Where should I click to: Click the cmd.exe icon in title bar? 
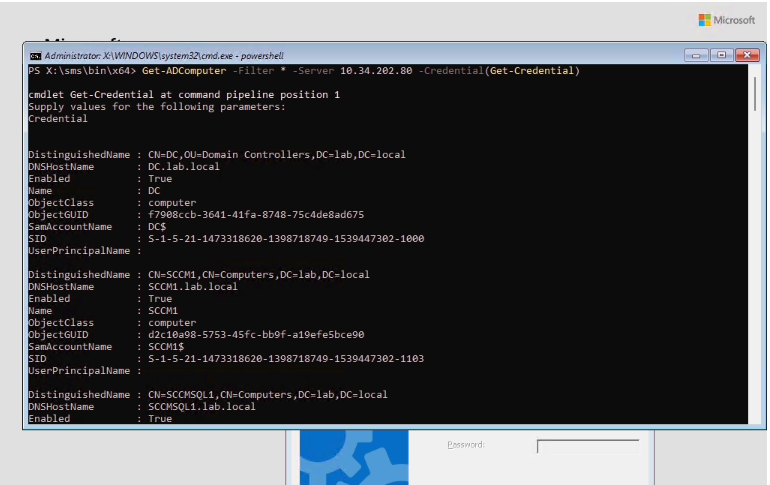(35, 56)
